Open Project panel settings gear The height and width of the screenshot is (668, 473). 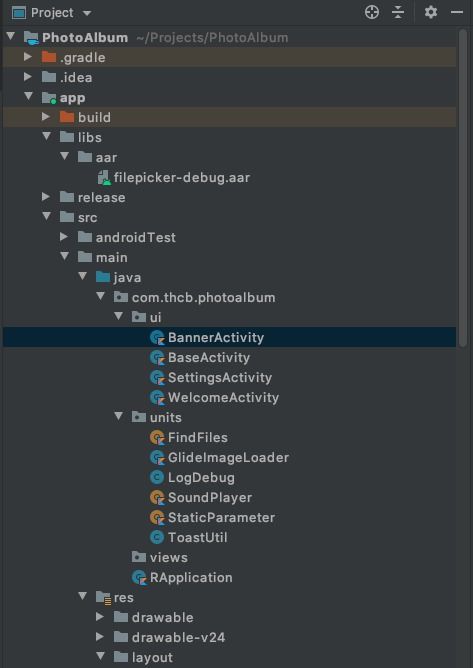431,12
